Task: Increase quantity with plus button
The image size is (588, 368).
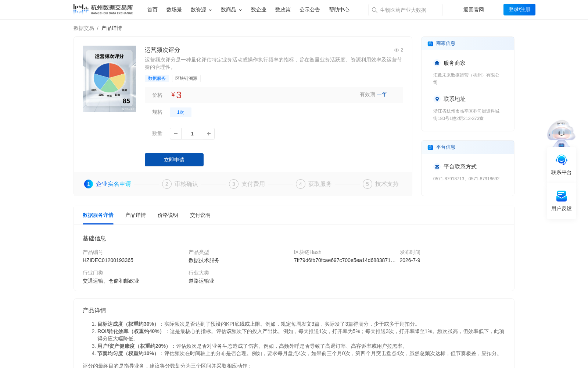Action: (x=209, y=134)
